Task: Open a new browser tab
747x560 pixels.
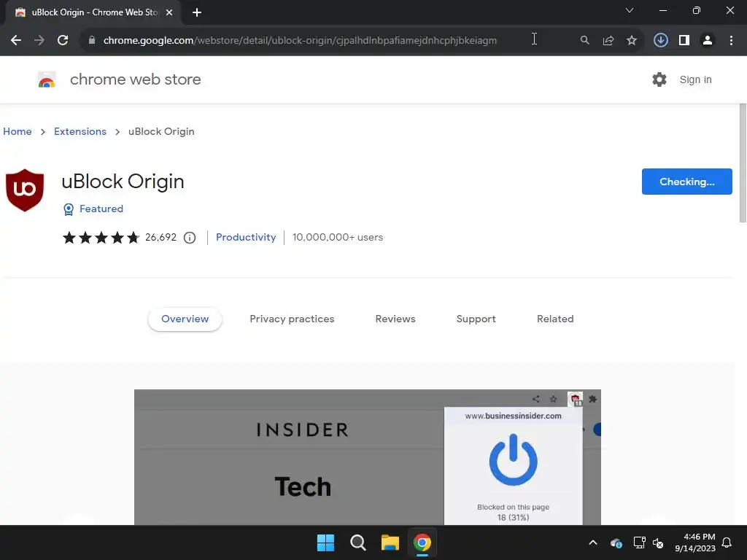Action: [197, 12]
